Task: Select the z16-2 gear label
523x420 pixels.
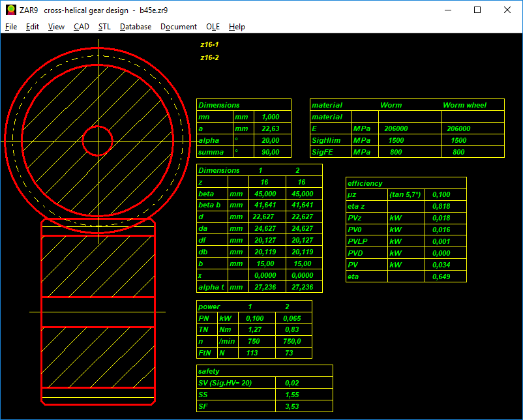Action: pyautogui.click(x=209, y=57)
